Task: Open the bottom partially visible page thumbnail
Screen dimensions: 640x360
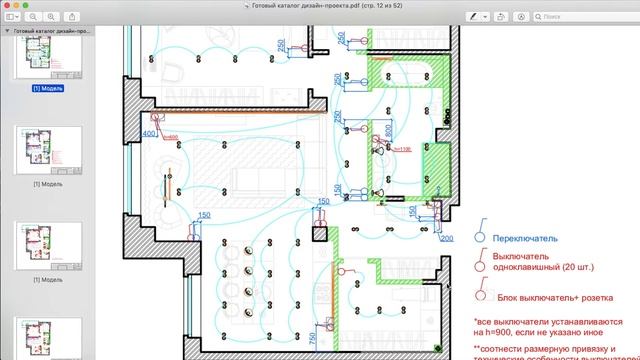Action: tap(48, 338)
